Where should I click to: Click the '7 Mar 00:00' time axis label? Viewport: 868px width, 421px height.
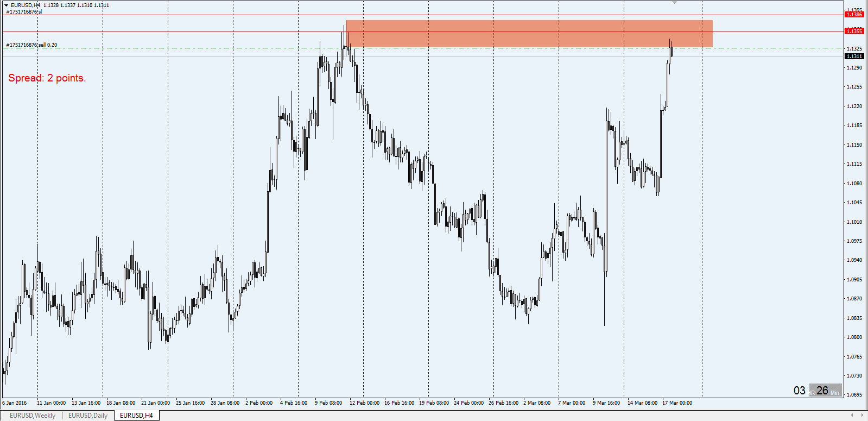pos(572,403)
